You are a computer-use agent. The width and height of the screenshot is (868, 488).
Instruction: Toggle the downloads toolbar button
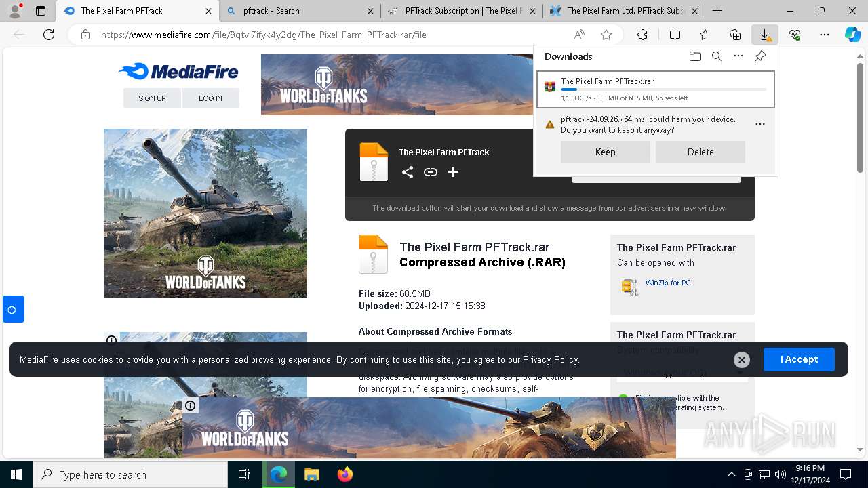(x=765, y=35)
